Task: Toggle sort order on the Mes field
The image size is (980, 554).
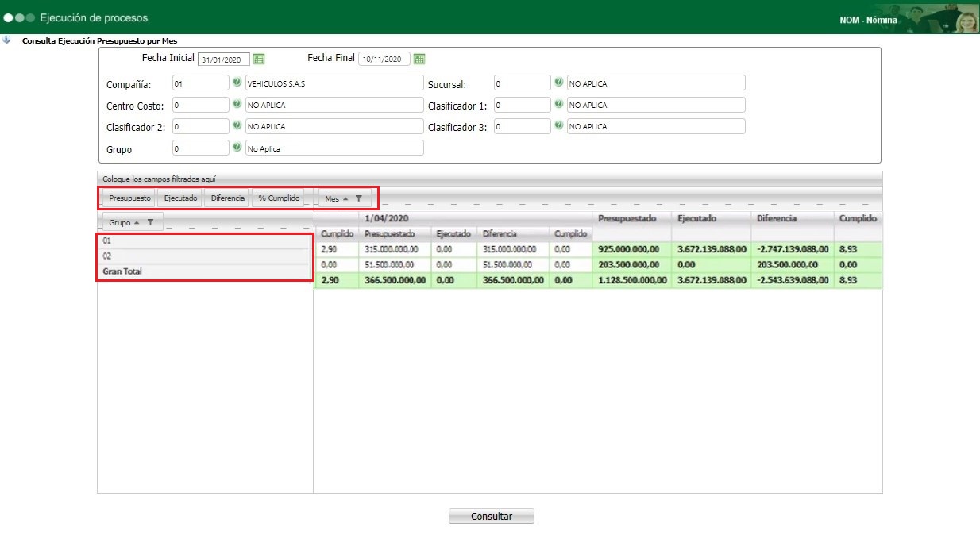Action: pyautogui.click(x=345, y=198)
